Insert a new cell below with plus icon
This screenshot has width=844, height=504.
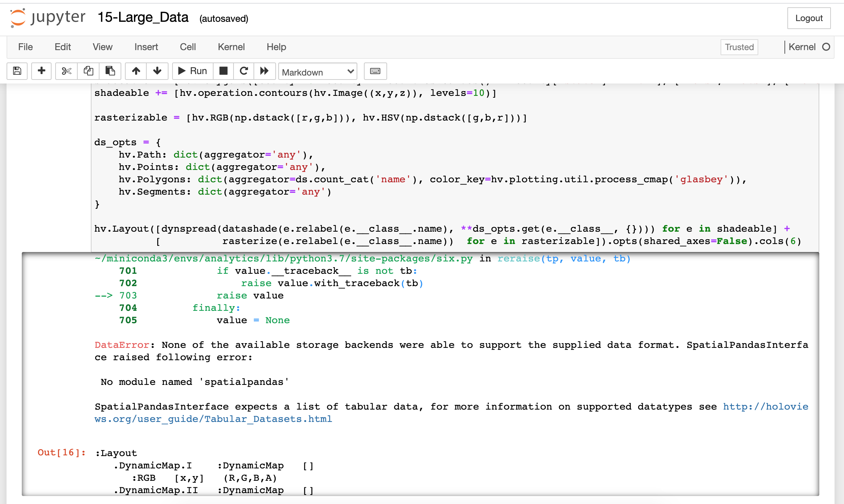pos(41,71)
